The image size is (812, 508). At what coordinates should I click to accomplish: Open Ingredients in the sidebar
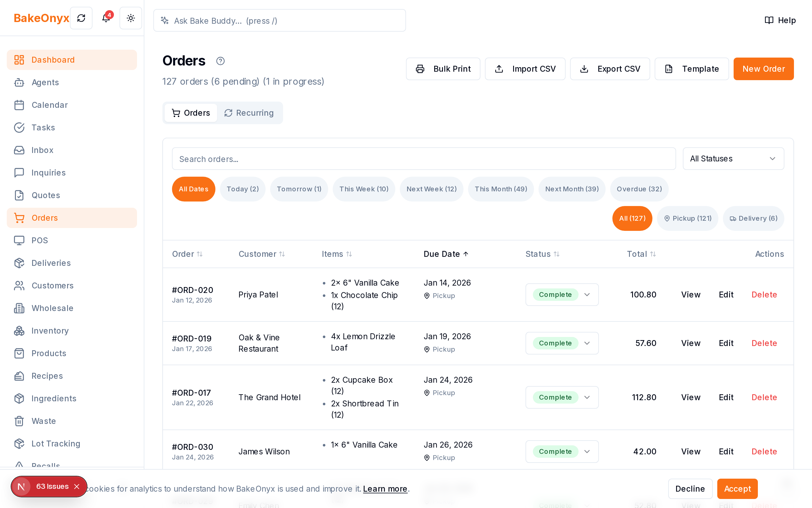pos(72,398)
